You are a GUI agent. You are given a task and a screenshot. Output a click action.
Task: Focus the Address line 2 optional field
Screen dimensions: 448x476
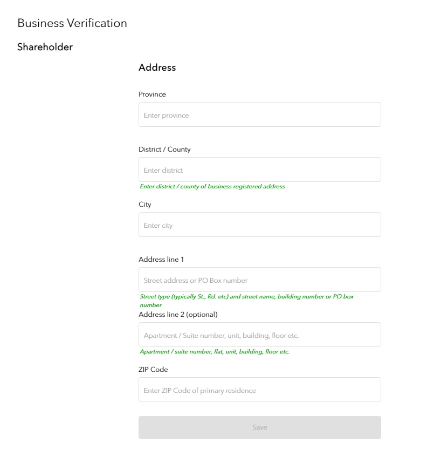[259, 335]
